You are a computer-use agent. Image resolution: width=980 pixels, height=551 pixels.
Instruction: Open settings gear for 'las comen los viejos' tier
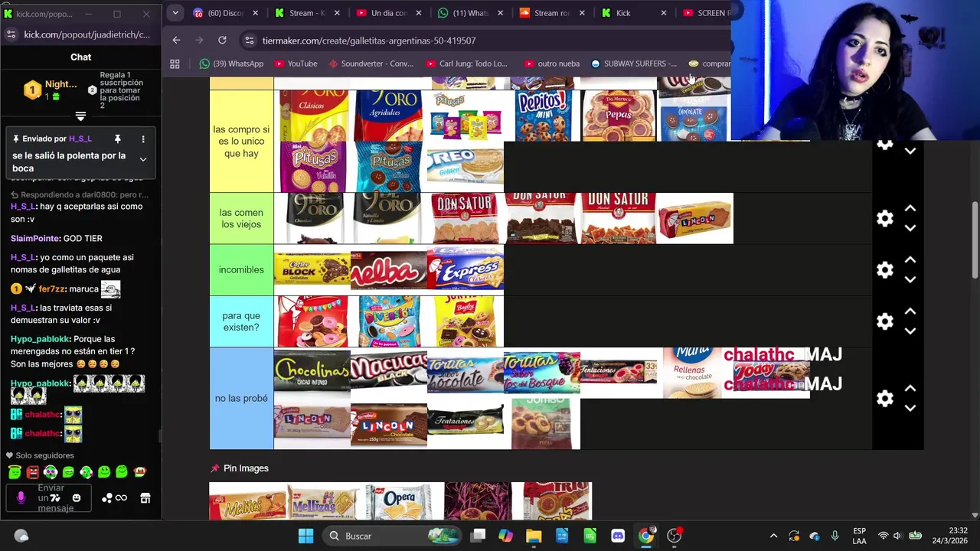click(x=885, y=219)
